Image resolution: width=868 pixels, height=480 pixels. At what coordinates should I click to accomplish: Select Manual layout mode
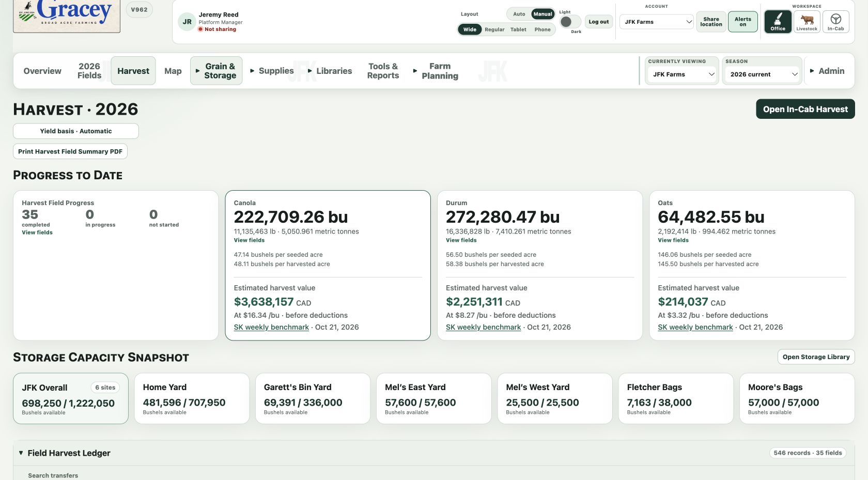pos(542,14)
